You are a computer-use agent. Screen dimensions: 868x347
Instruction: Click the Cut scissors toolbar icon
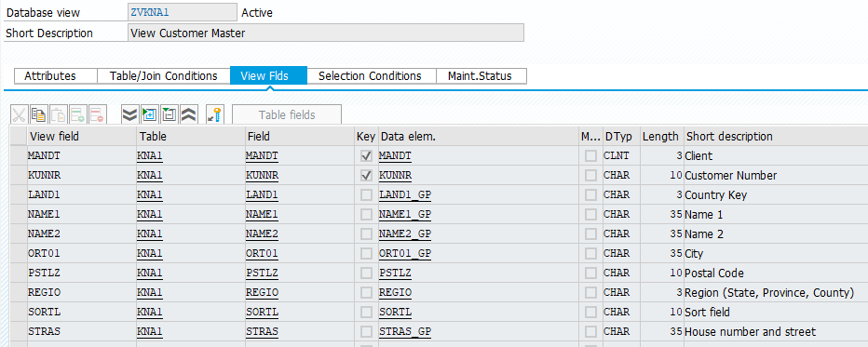[x=20, y=115]
